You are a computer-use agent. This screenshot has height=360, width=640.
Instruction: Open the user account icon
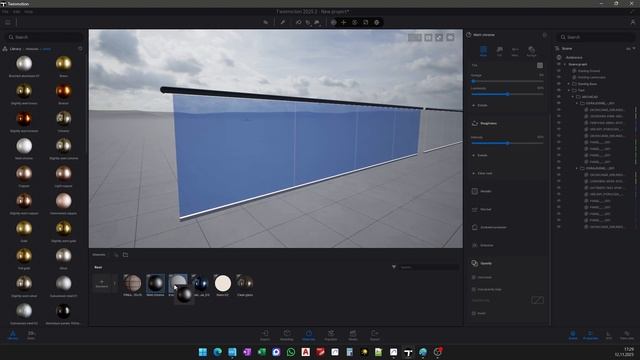point(633,22)
